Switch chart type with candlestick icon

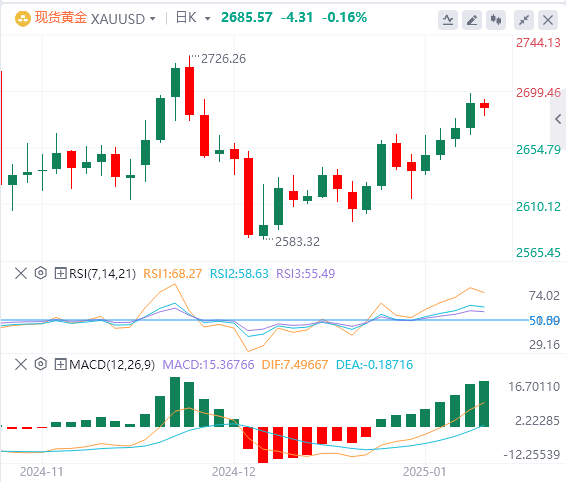[496, 20]
